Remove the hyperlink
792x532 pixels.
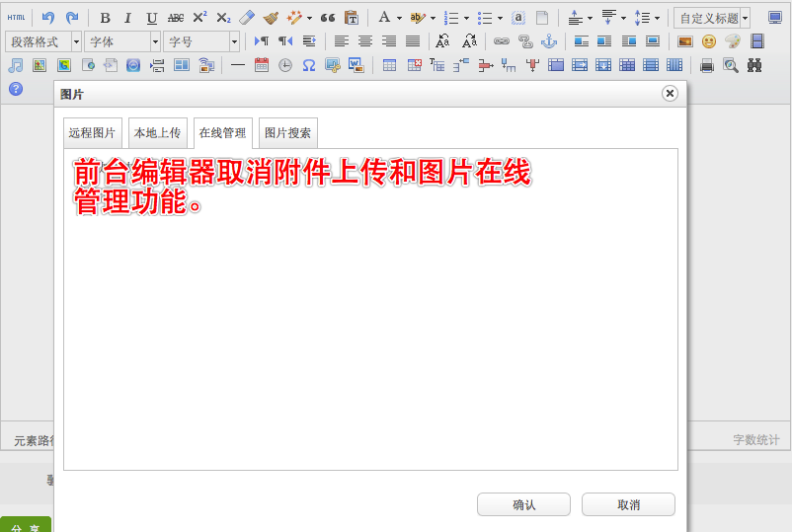coord(525,41)
